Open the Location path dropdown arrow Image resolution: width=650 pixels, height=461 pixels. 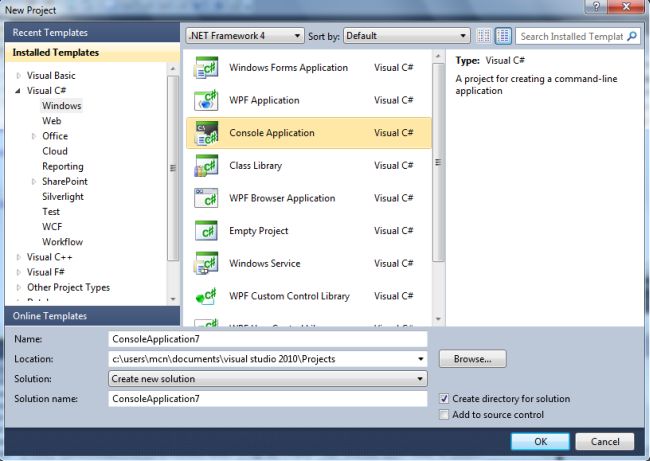pyautogui.click(x=420, y=359)
